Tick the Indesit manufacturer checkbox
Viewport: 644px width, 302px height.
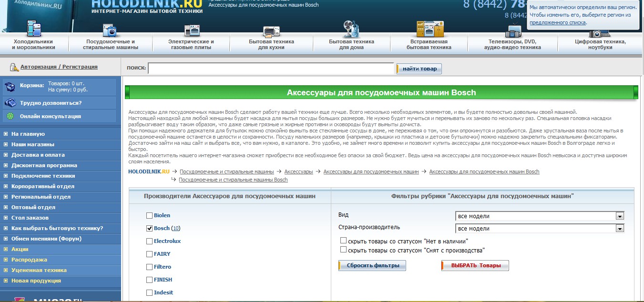click(x=150, y=292)
